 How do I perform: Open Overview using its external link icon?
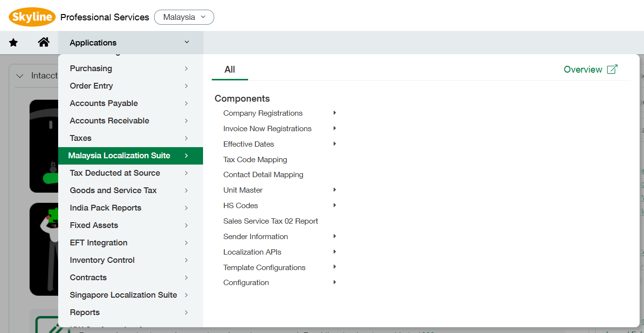[612, 69]
